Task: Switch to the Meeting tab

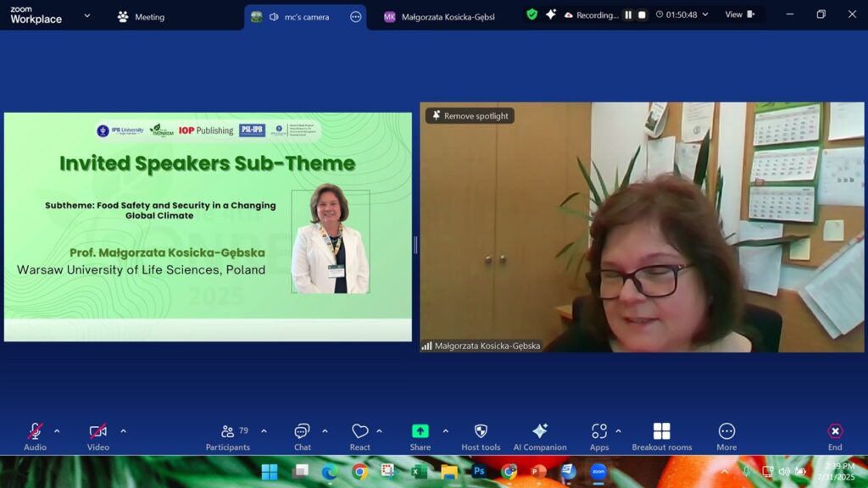Action: coord(141,17)
